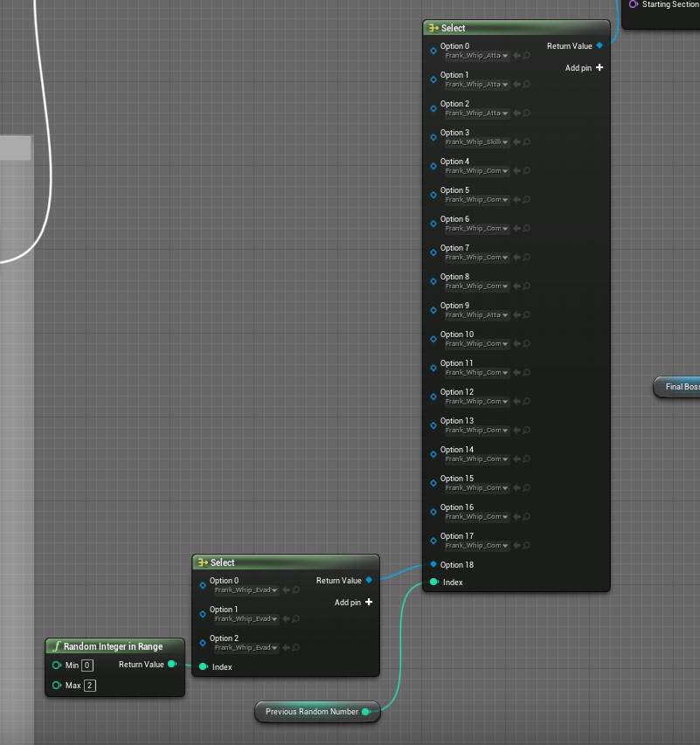Click Add pin plus on large Select node
Screen dimensions: 700x745
(x=599, y=68)
